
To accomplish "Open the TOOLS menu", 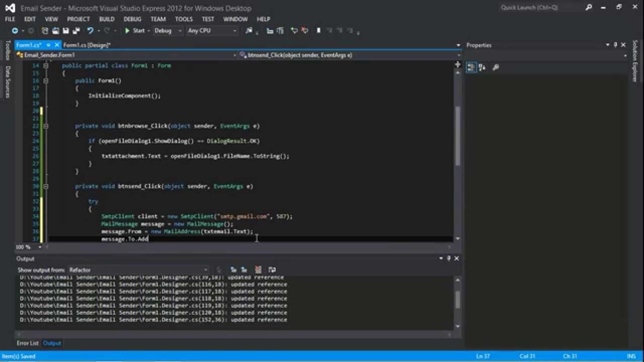I will 184,19.
